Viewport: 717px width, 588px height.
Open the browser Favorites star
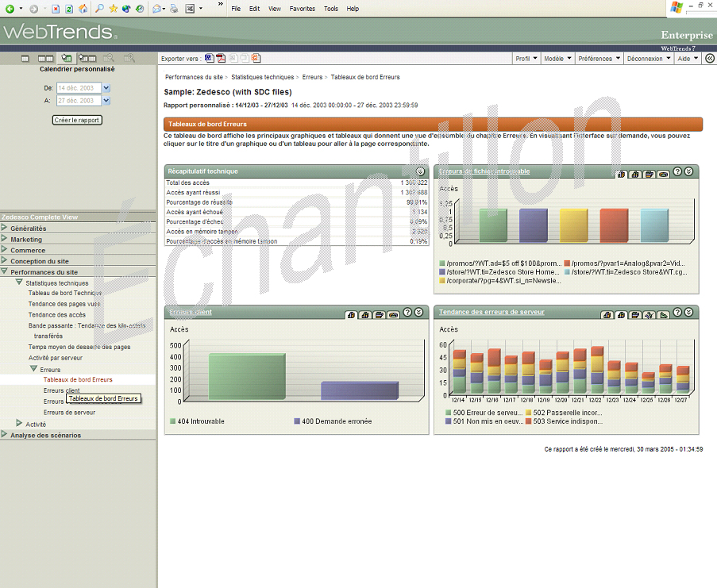(114, 9)
